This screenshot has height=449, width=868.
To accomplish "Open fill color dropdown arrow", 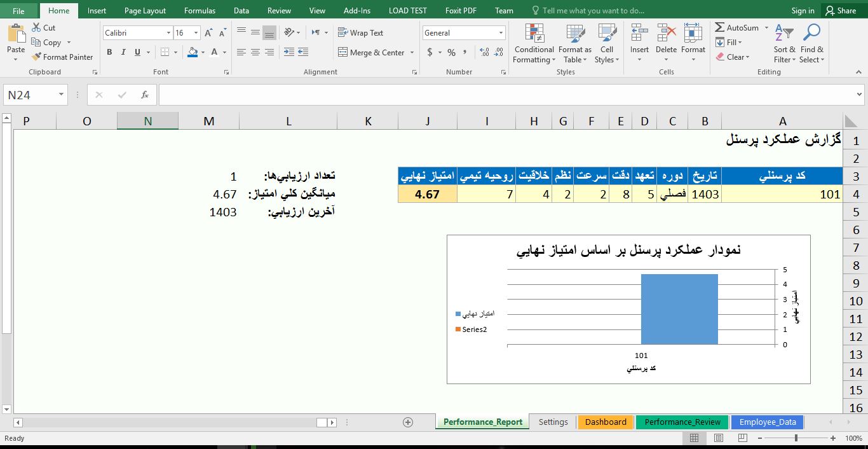I will tap(203, 52).
